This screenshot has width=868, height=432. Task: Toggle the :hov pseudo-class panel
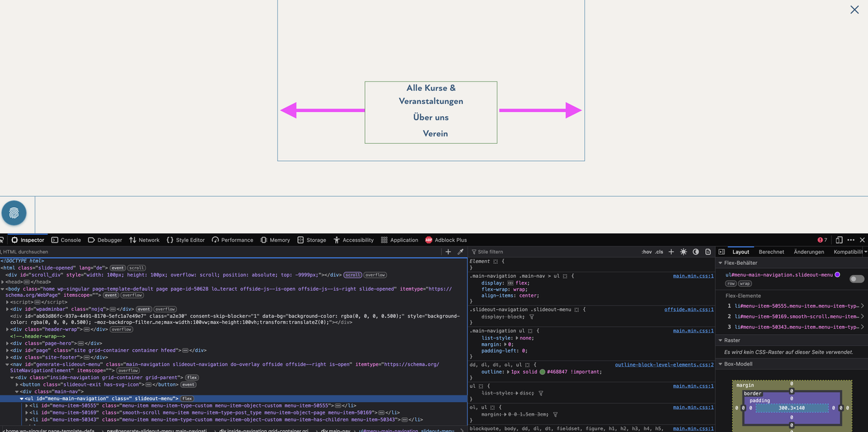coord(647,251)
